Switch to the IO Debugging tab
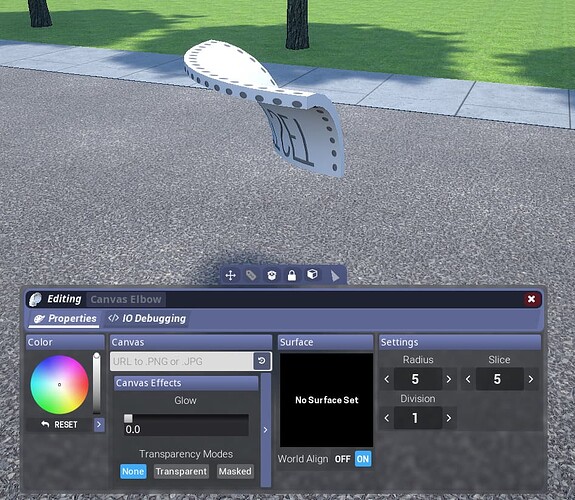Image resolution: width=575 pixels, height=500 pixels. coord(147,318)
